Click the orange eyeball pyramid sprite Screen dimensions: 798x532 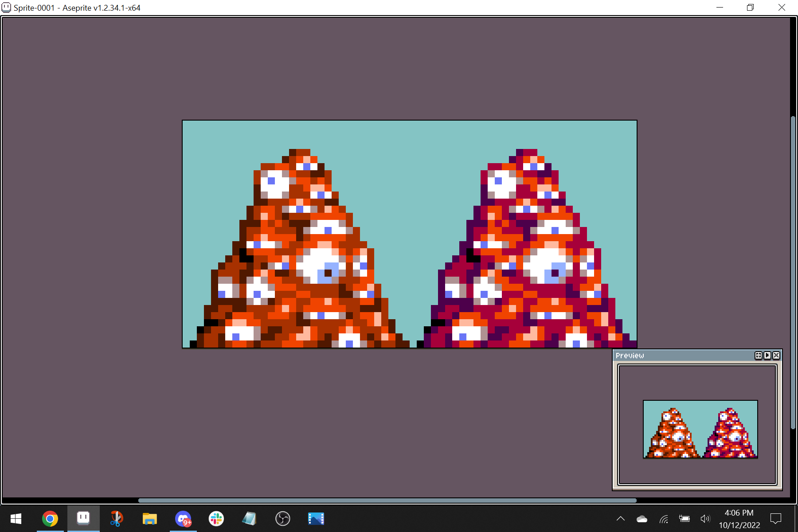click(x=300, y=249)
